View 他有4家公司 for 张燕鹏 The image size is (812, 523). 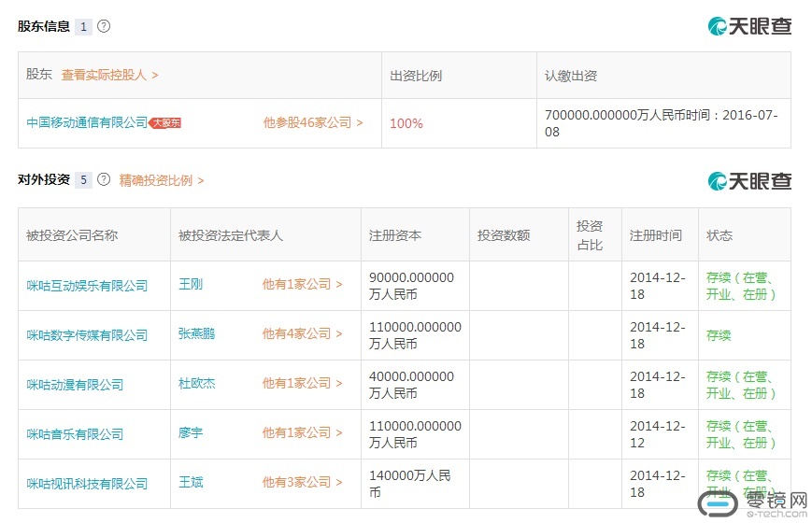click(x=302, y=334)
